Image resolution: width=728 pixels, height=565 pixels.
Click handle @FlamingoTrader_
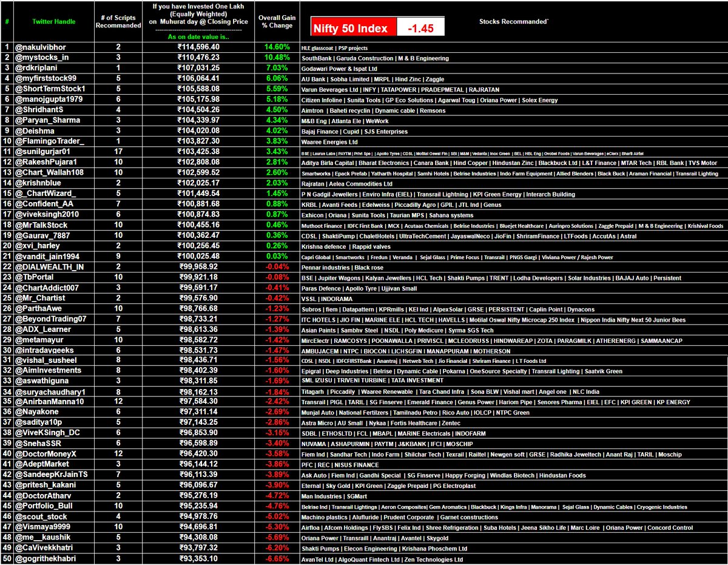pos(50,141)
